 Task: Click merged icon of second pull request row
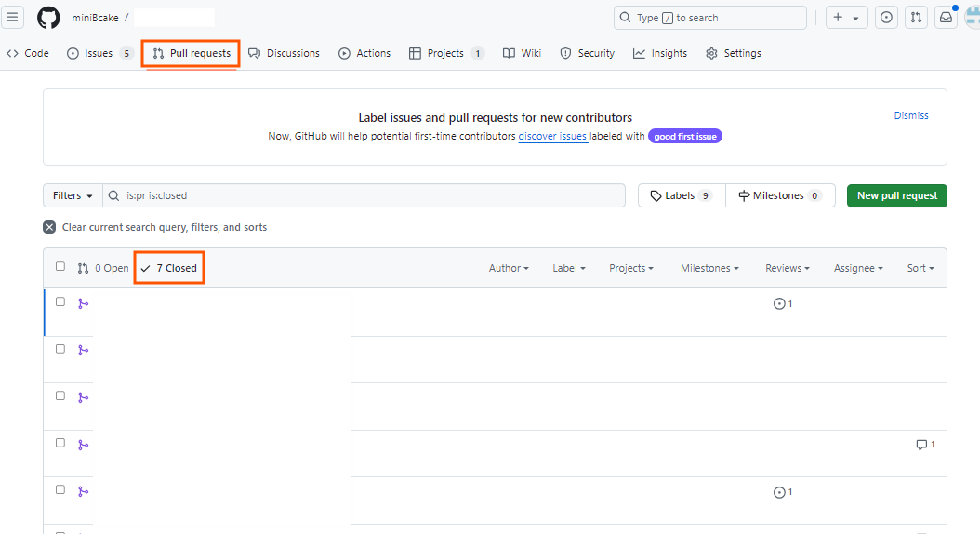[x=83, y=351]
